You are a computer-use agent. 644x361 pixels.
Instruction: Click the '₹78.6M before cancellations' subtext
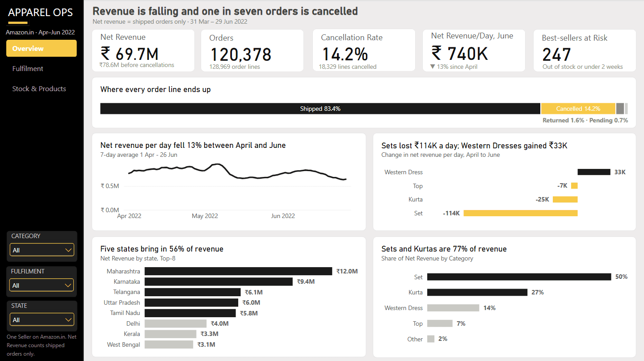(137, 65)
